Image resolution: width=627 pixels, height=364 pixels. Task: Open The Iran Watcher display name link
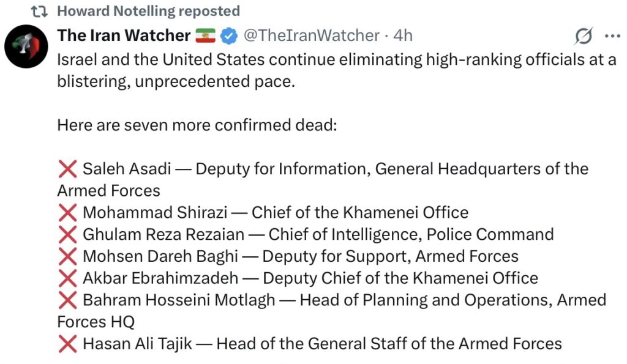coord(124,36)
